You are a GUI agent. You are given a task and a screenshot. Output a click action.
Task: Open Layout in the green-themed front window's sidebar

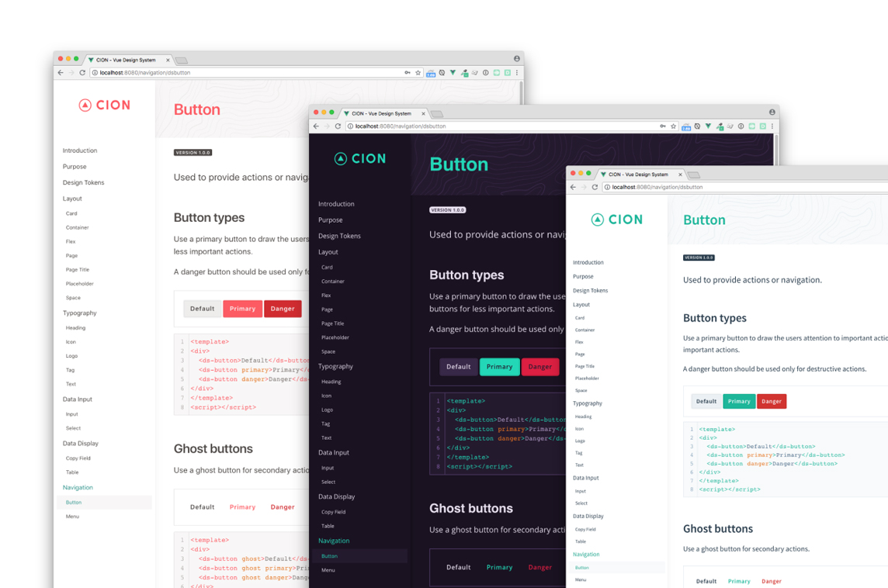tap(581, 304)
